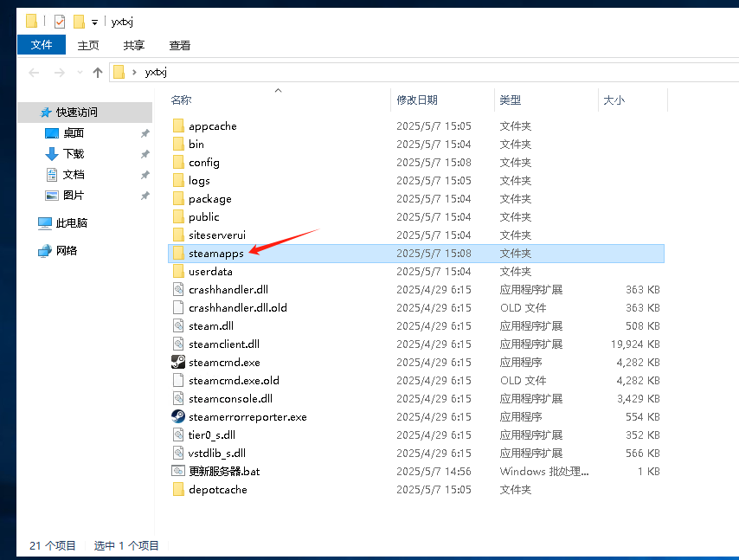This screenshot has height=560, width=739.
Task: Click the New Folder icon in title bar
Action: tap(79, 22)
